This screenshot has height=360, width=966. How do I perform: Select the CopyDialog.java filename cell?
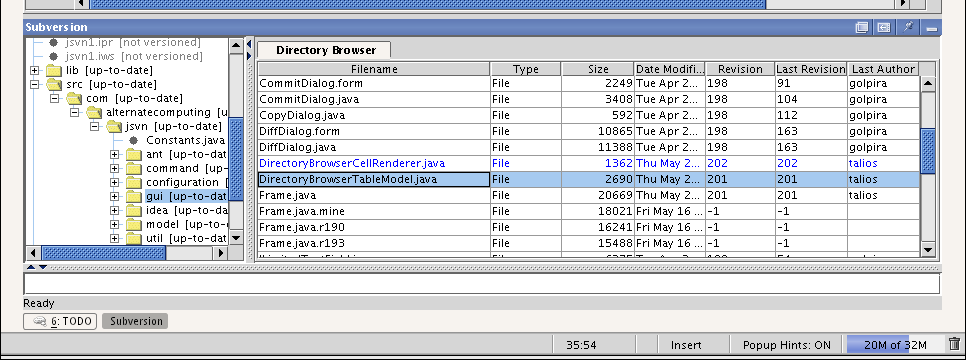coord(374,115)
